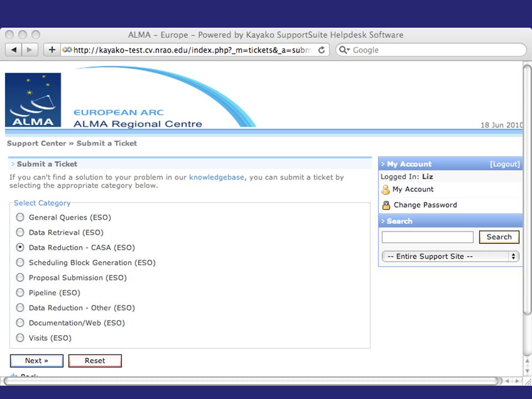
Task: Go to Support Center breadcrumb
Action: pos(37,143)
